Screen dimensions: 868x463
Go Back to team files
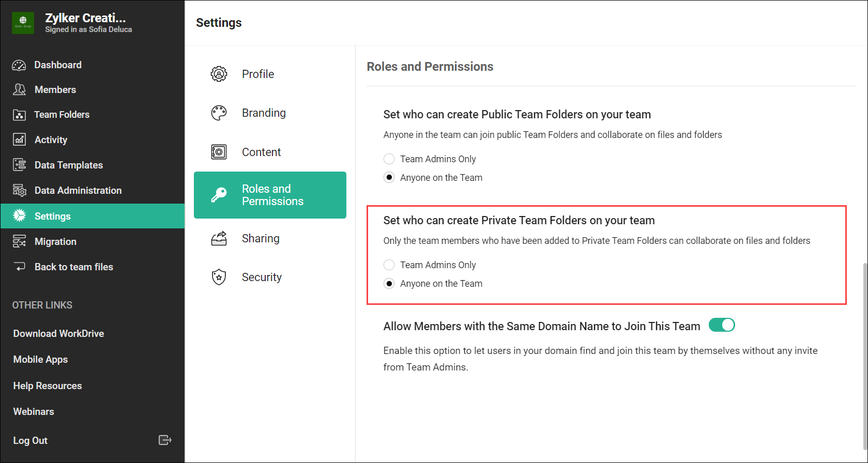73,267
